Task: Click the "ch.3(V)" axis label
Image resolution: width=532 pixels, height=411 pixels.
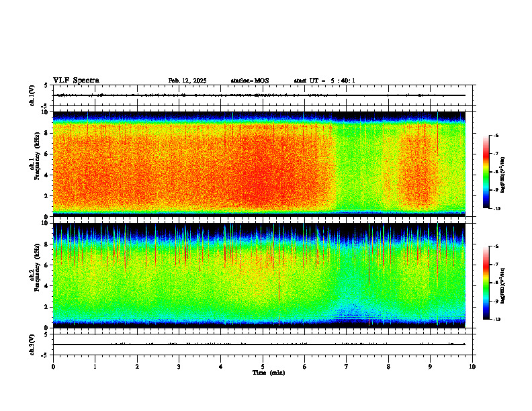Action: 32,345
